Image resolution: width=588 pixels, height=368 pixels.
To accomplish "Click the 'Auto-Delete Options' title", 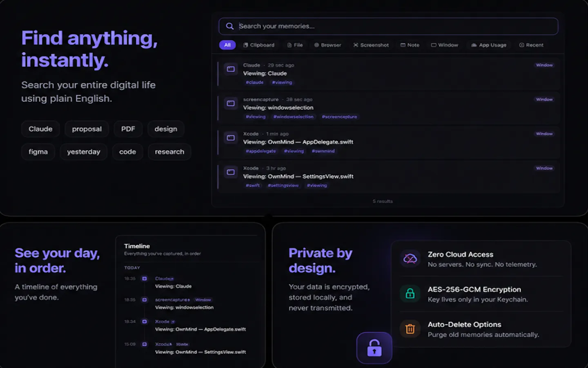I will 465,325.
